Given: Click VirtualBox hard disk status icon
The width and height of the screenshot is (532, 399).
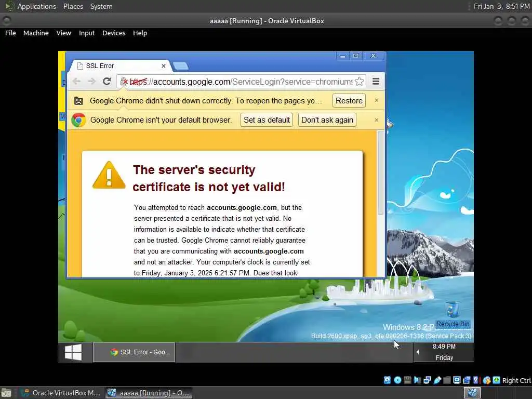Looking at the screenshot, I should pyautogui.click(x=387, y=380).
